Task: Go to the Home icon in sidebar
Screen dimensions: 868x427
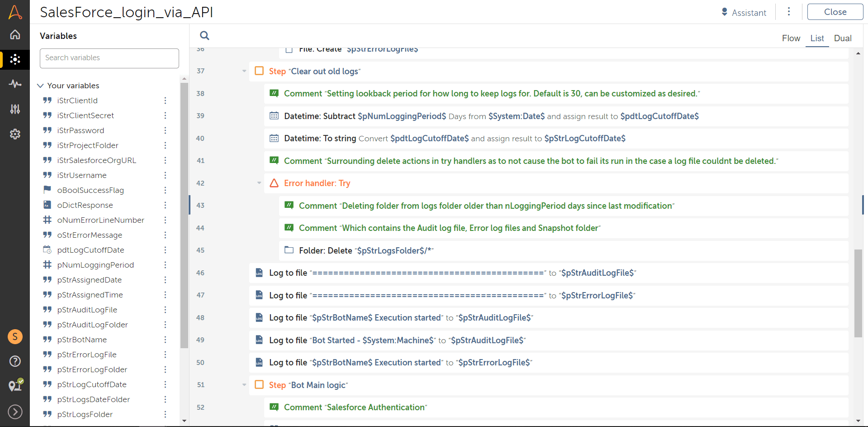Action: pyautogui.click(x=15, y=34)
